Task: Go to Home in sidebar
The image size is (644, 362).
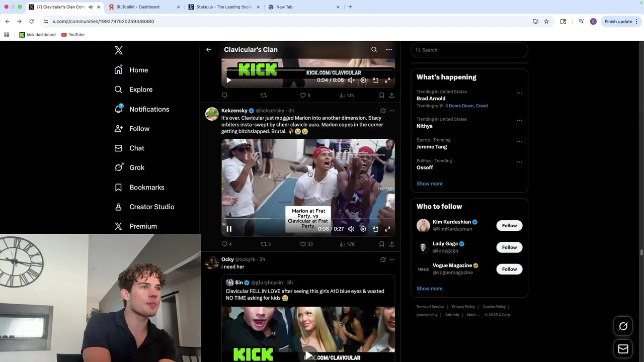Action: coord(131,70)
